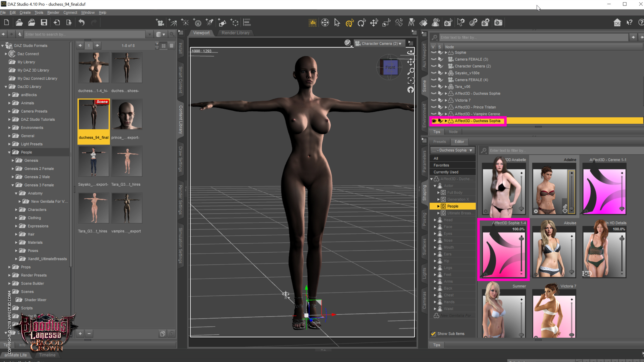The image size is (644, 362).
Task: Click the New scene file icon
Action: pos(7,23)
